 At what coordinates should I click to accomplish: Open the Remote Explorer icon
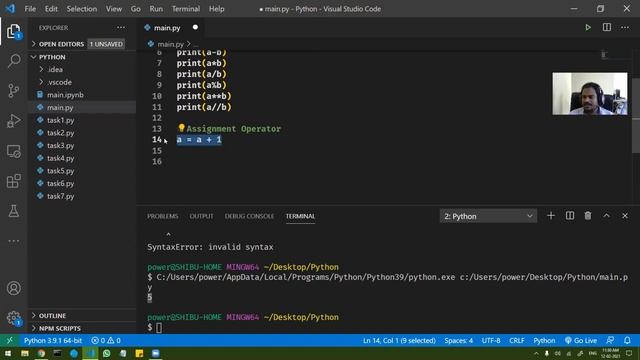point(13,151)
